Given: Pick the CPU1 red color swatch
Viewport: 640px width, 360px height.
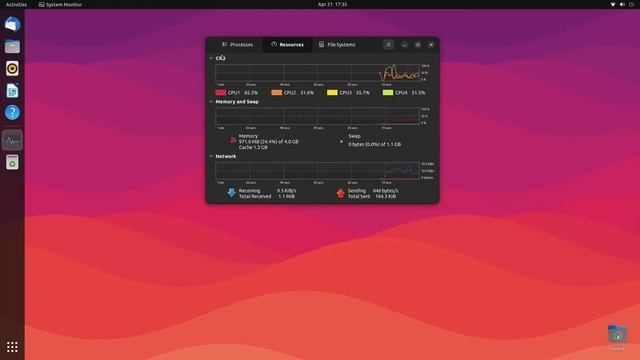Looking at the screenshot, I should [221, 93].
